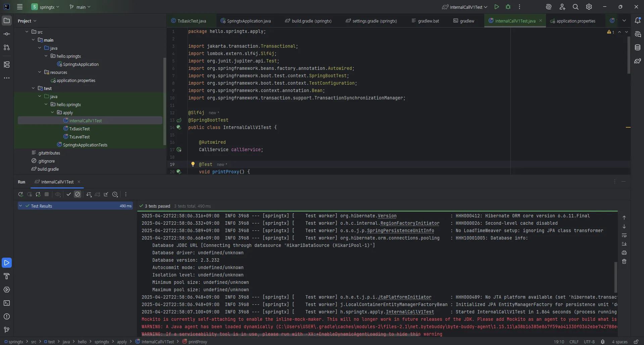
Task: Switch to build.gradle (springtx) tab
Action: point(308,21)
